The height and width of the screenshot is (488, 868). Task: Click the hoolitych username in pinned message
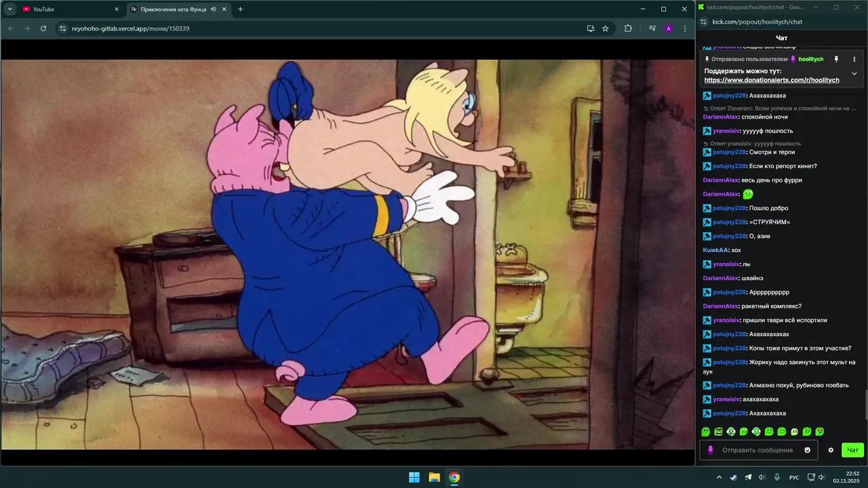(x=810, y=59)
